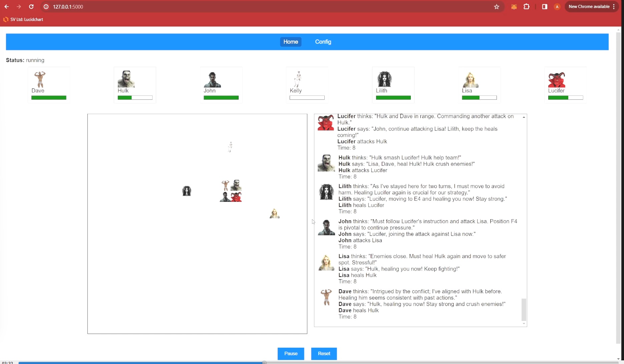
Task: Click Hulk's portrait in the character row
Action: (126, 79)
